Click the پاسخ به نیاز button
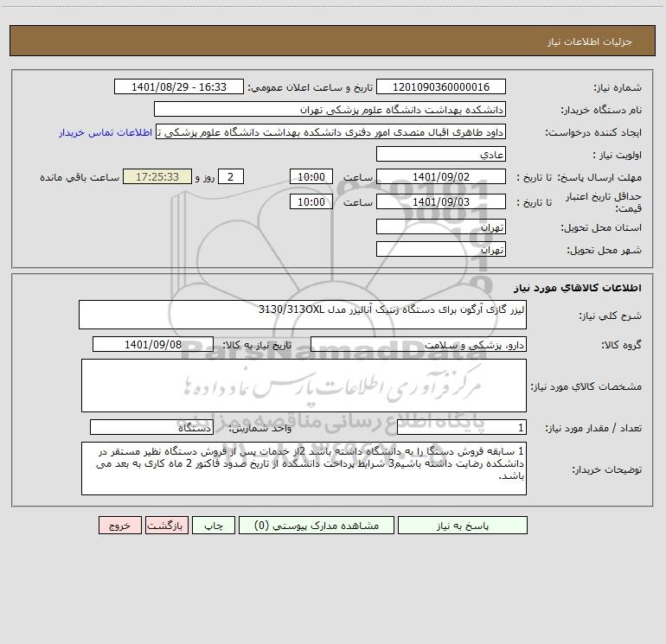Image resolution: width=666 pixels, height=644 pixels. (x=462, y=526)
